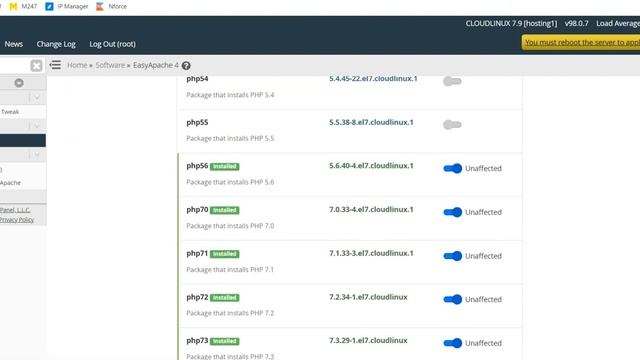Click version 7.1.33-3.el7.cloudlinux.1
The height and width of the screenshot is (360, 640).
(371, 253)
